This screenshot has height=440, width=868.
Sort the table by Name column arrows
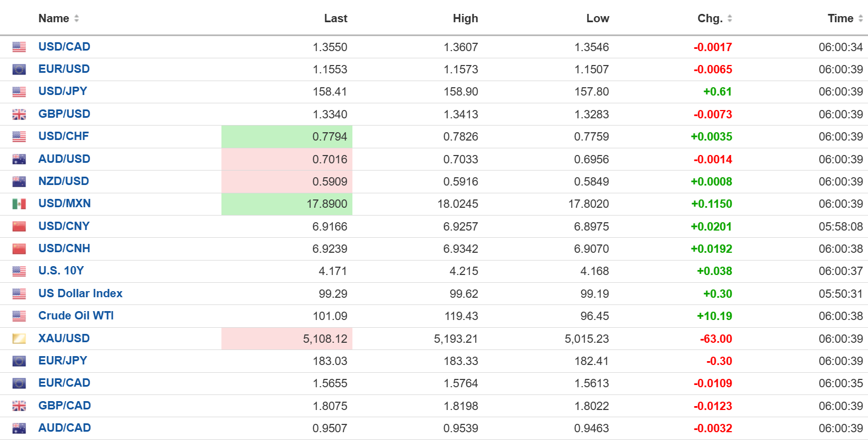(77, 18)
